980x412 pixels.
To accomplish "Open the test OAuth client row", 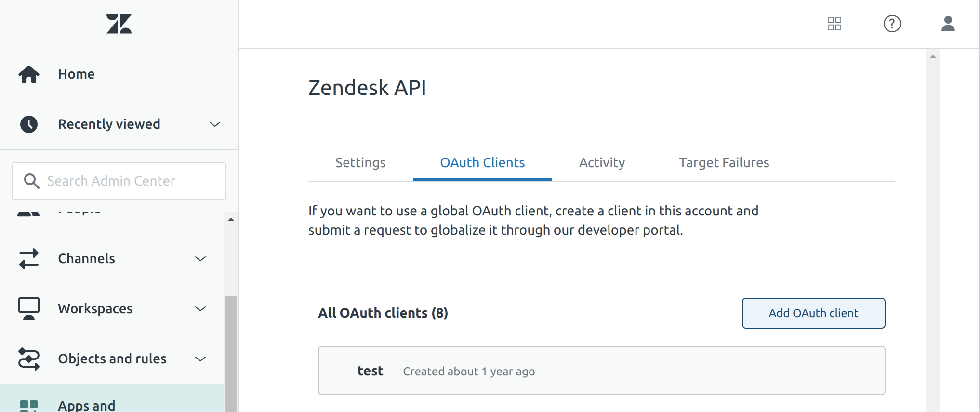I will tap(602, 371).
